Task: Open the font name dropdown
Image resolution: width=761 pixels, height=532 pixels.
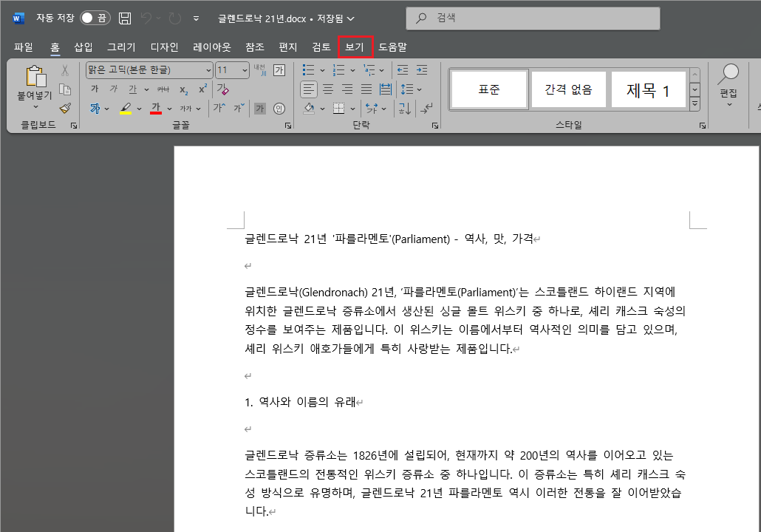Action: (208, 70)
